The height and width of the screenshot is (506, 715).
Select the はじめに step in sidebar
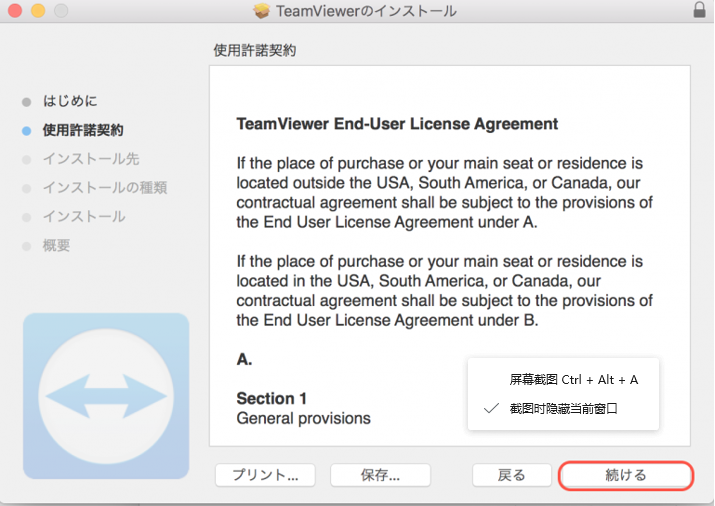pyautogui.click(x=70, y=101)
